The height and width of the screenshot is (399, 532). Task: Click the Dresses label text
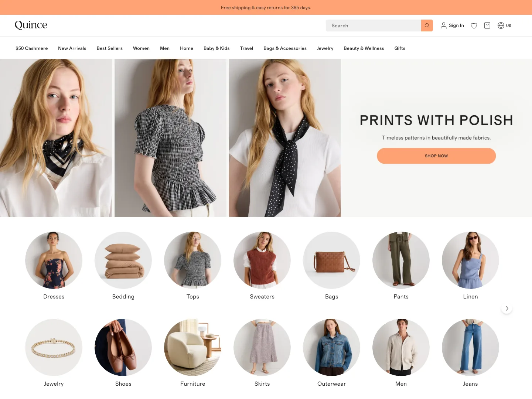click(x=54, y=297)
